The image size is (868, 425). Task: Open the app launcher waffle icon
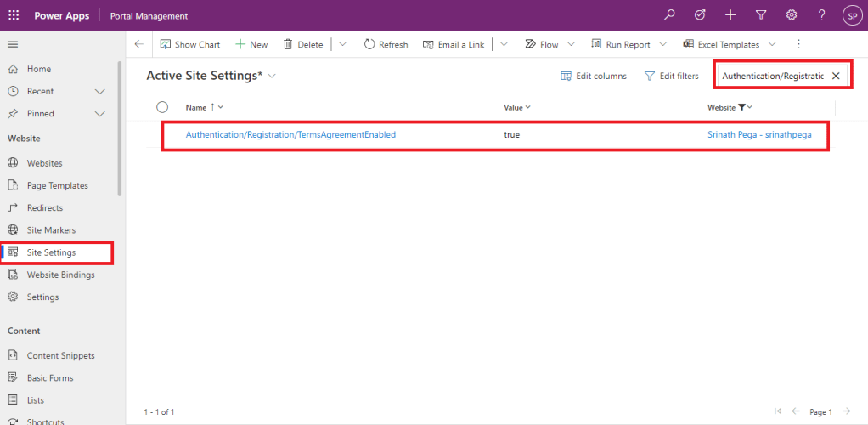coord(14,15)
